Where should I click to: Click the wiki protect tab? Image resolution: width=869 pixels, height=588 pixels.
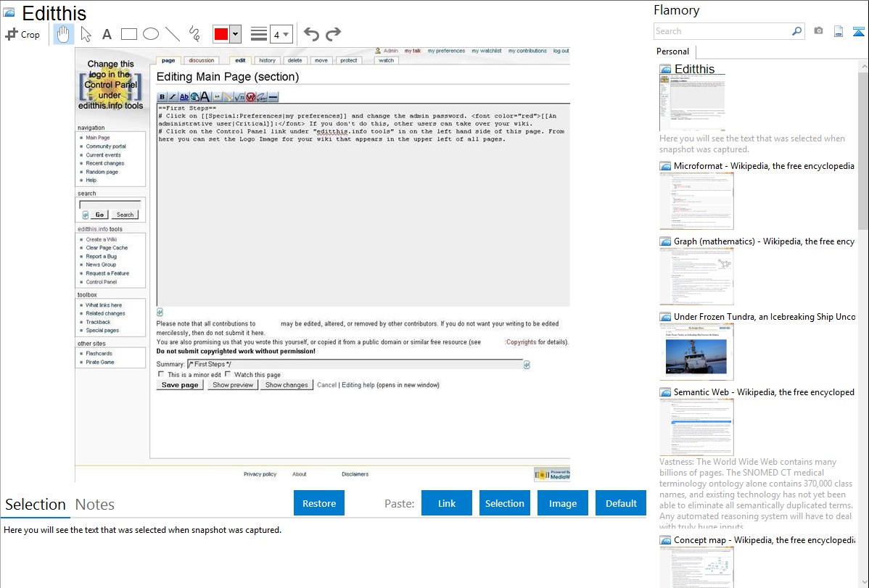[349, 60]
